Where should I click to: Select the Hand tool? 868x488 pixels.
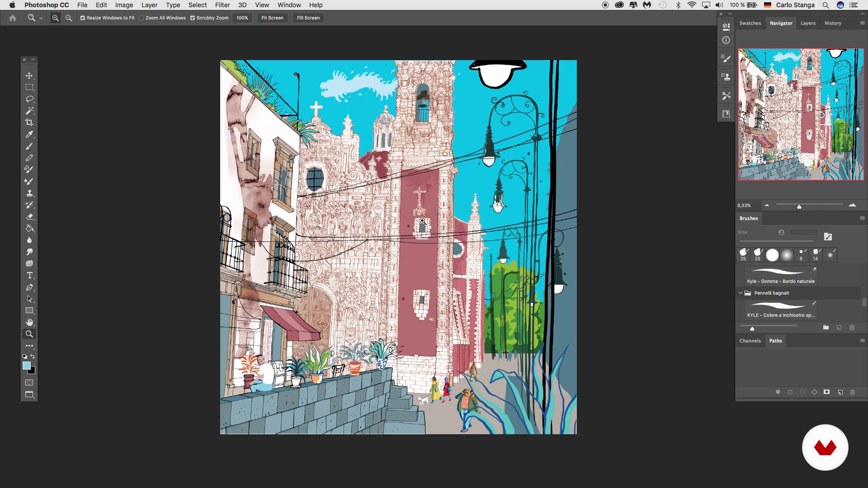29,322
